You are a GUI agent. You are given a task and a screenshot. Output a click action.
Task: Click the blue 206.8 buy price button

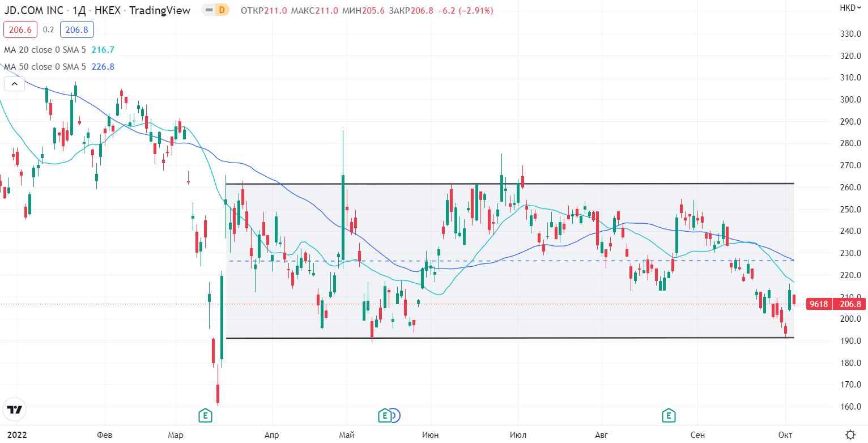[x=77, y=29]
